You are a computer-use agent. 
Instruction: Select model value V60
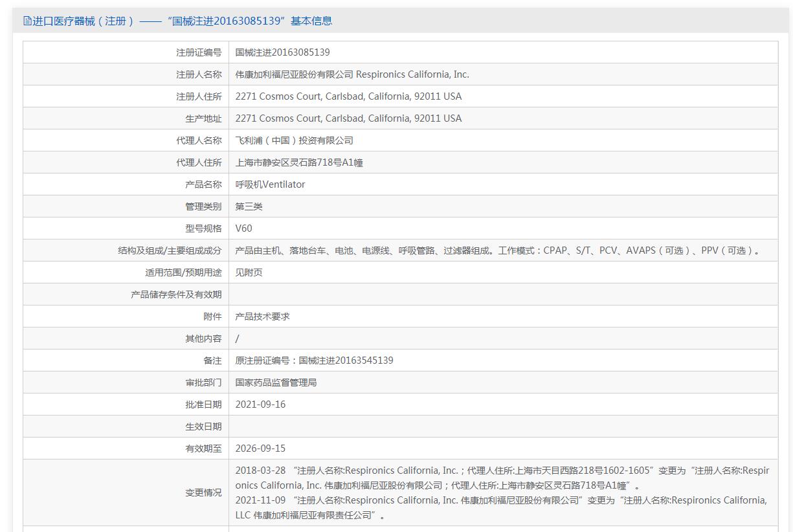pyautogui.click(x=243, y=228)
